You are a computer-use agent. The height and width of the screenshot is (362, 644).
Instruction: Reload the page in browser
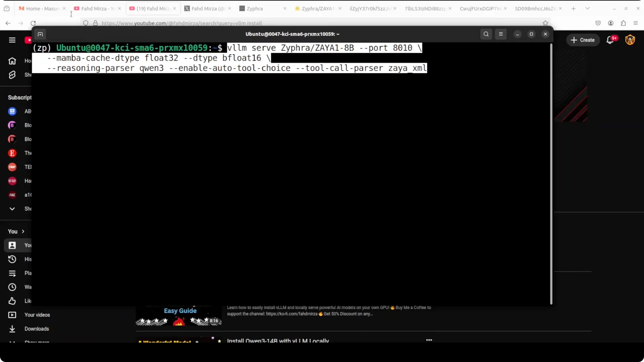(x=33, y=23)
